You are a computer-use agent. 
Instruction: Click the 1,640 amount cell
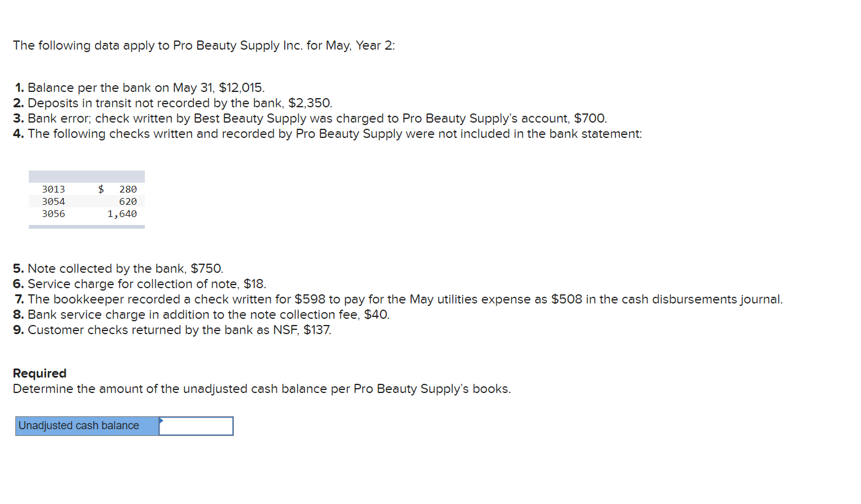tap(122, 214)
